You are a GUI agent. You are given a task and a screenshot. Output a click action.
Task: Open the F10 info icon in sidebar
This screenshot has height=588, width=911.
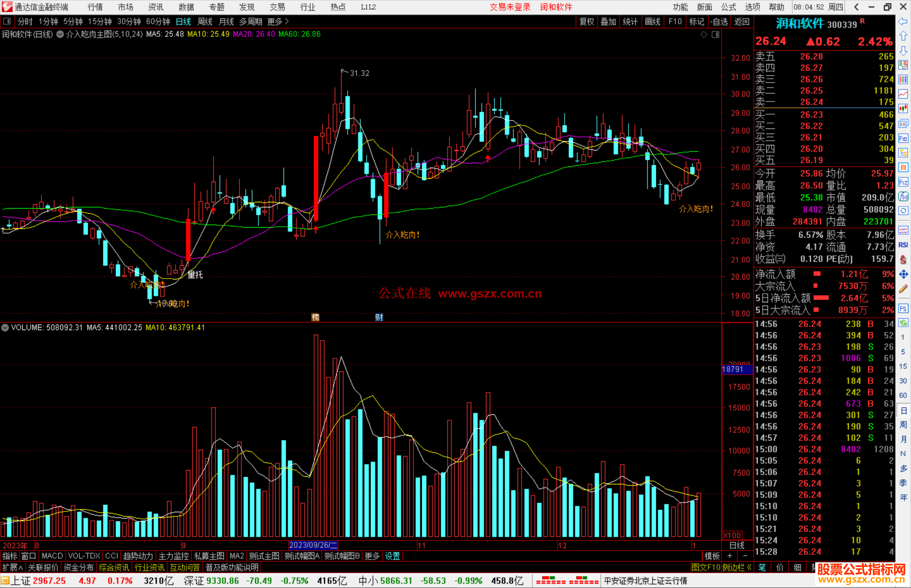coord(903,138)
